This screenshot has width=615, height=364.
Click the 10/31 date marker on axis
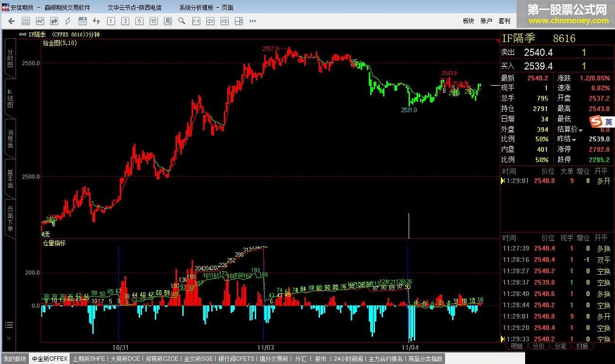click(121, 347)
